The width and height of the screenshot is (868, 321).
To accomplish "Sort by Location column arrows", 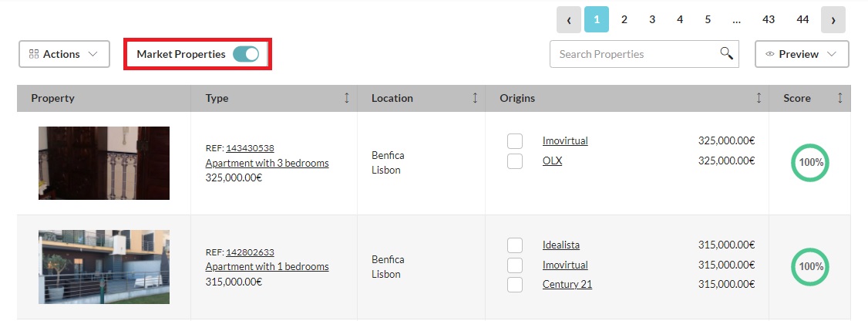I will point(474,98).
